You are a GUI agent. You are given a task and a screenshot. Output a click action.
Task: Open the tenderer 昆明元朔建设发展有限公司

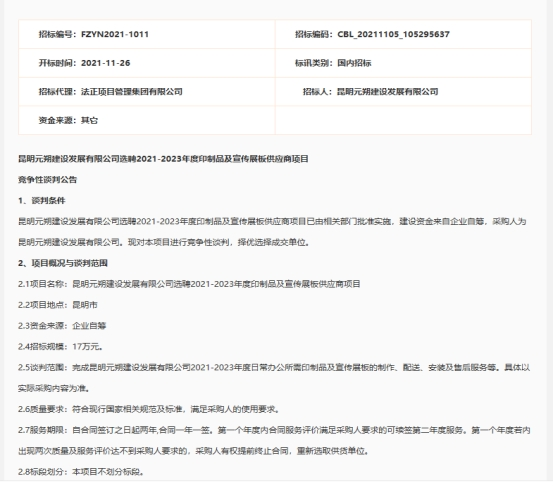tap(388, 92)
